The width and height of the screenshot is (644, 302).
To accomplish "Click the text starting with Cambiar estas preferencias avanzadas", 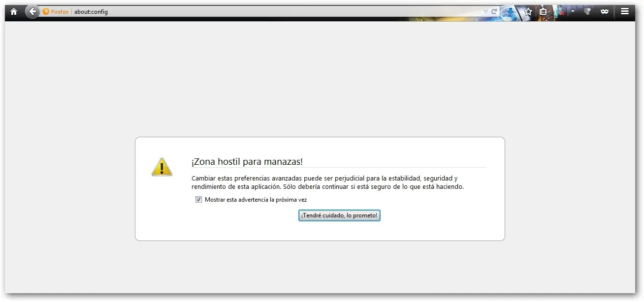I will point(328,182).
